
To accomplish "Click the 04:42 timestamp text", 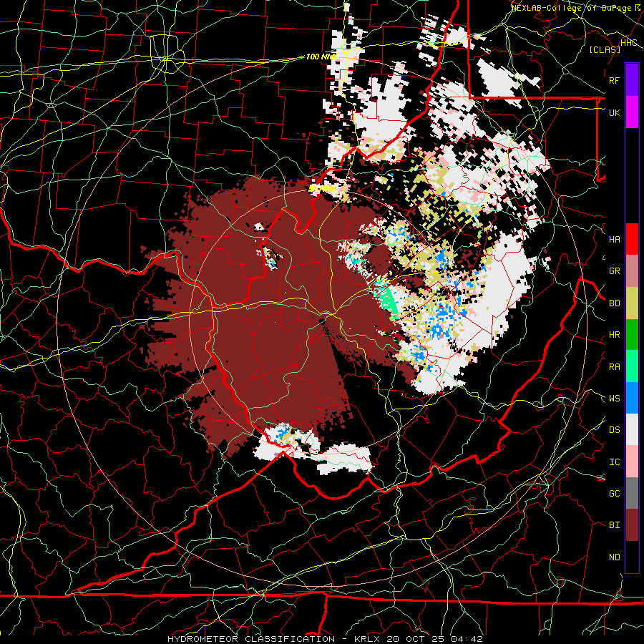I will coord(469,639).
